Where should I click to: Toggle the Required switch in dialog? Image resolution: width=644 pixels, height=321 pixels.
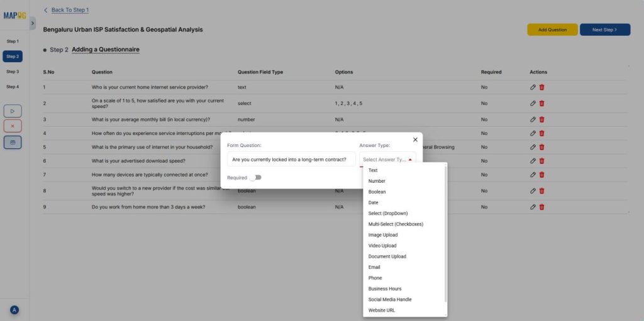coord(255,177)
